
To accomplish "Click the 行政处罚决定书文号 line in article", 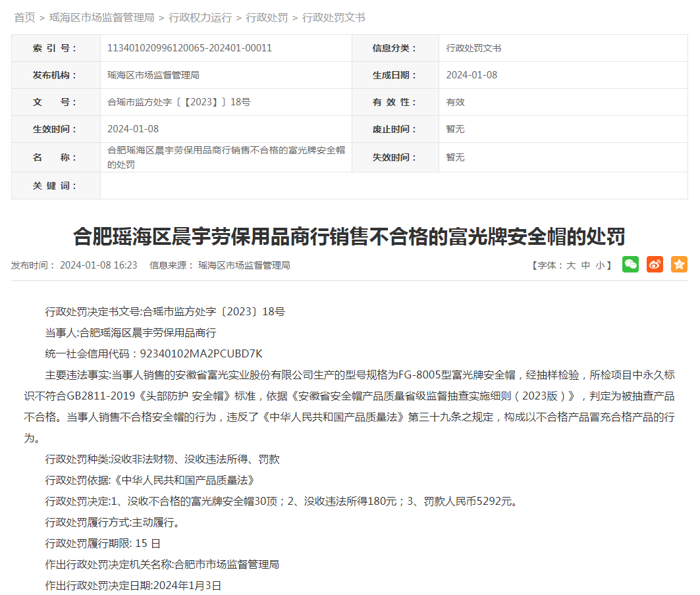I will coord(165,312).
